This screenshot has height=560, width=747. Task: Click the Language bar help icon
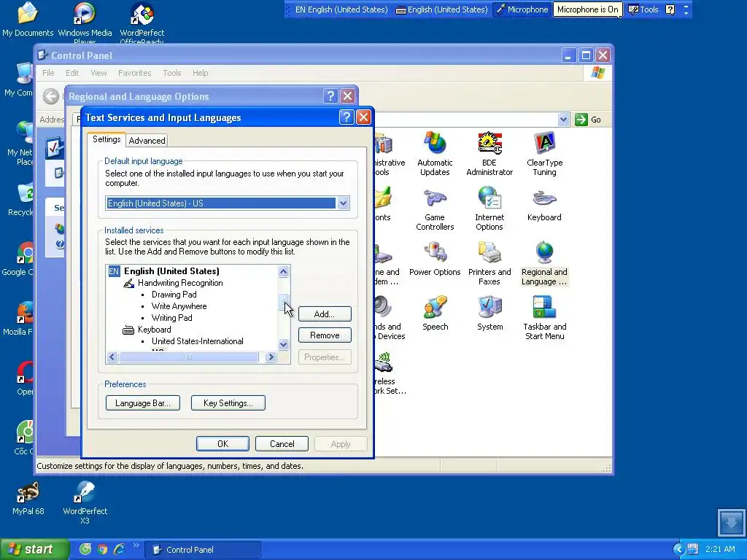click(x=670, y=9)
